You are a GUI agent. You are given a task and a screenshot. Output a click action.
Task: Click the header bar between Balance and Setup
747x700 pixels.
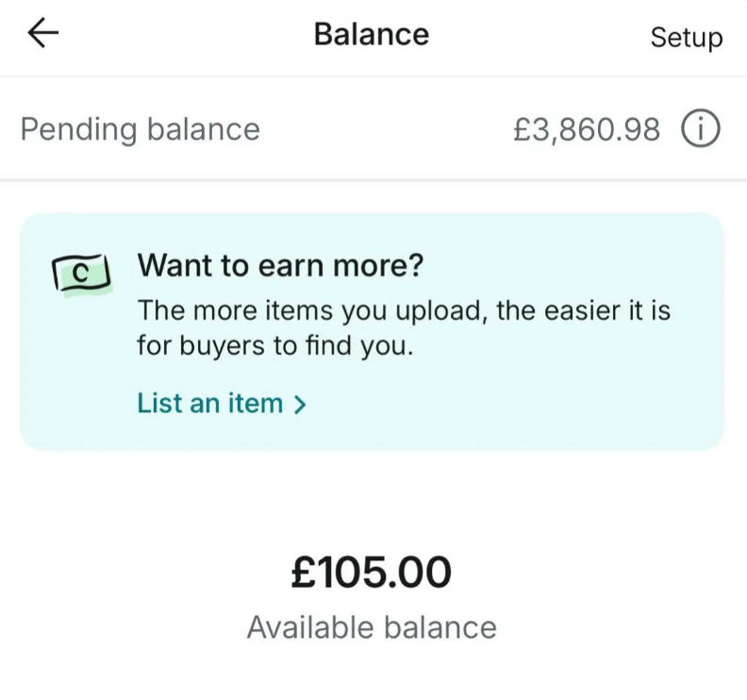[x=538, y=36]
